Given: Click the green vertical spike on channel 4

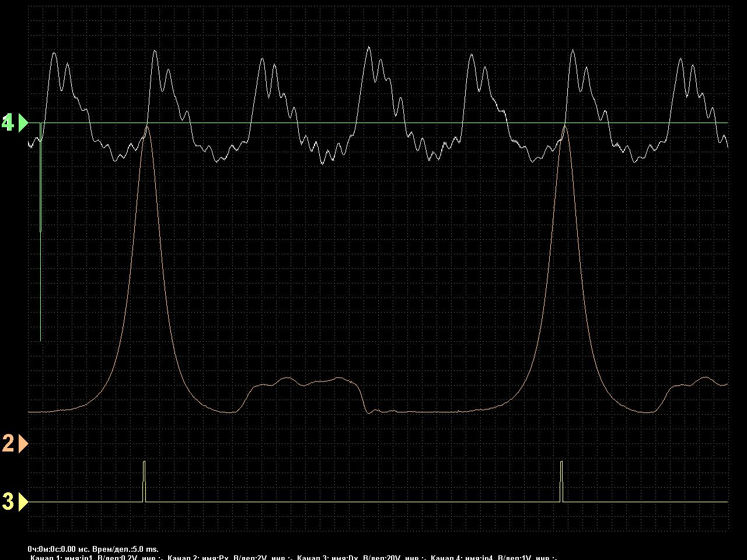Looking at the screenshot, I should (40, 233).
